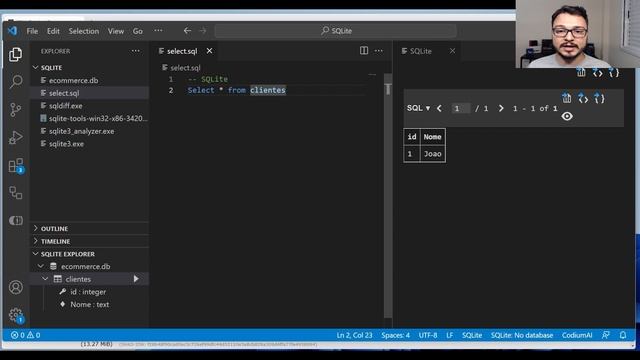Image resolution: width=640 pixels, height=360 pixels.
Task: Select the Nome : text column node
Action: coord(89,304)
